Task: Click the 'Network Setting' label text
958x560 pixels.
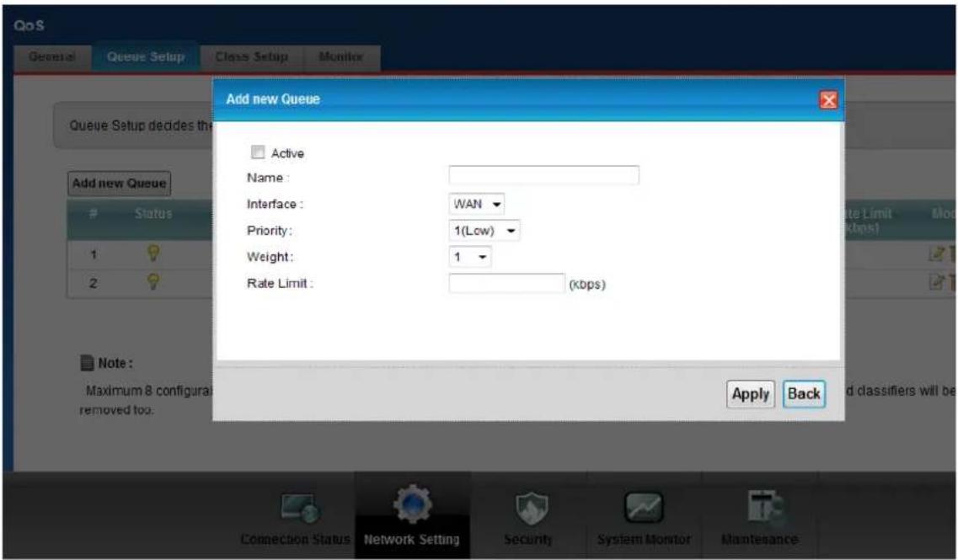Action: pos(411,539)
